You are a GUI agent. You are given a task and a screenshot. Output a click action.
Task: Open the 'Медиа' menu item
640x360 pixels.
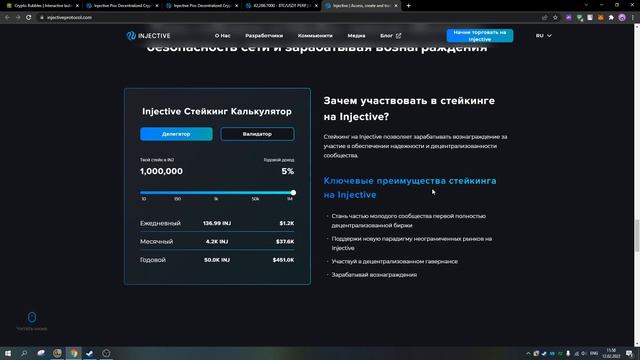356,36
